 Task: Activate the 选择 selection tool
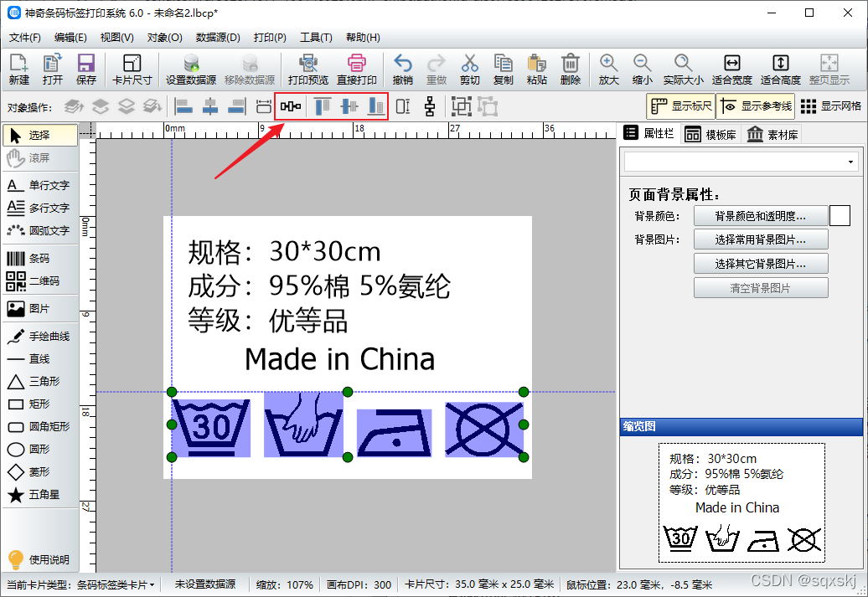click(x=40, y=135)
